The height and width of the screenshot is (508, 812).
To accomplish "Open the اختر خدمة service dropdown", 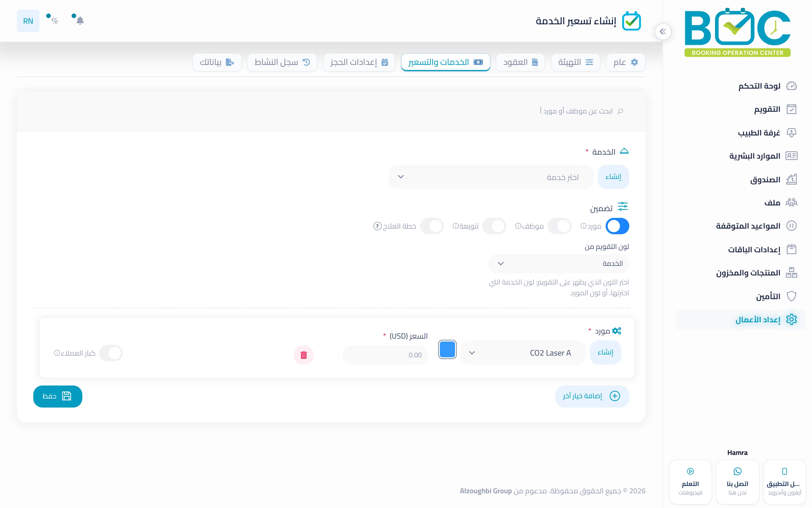I will pos(491,177).
